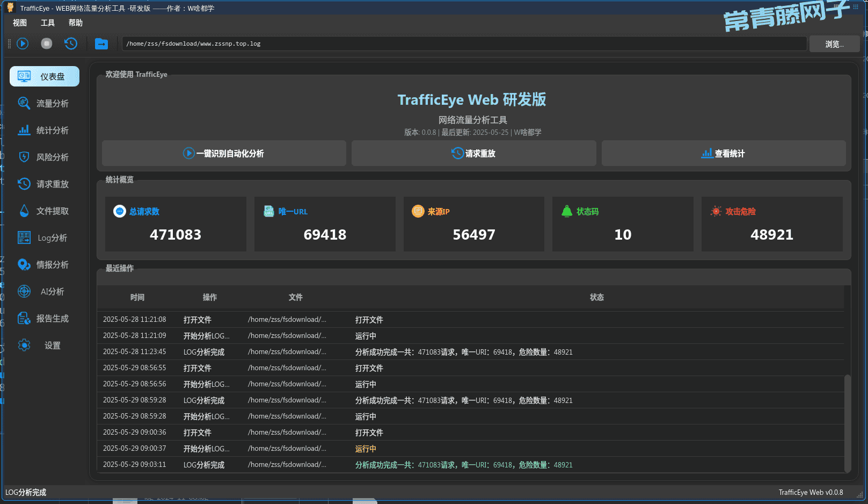
Task: Click the play/start analysis toolbar icon
Action: point(23,44)
